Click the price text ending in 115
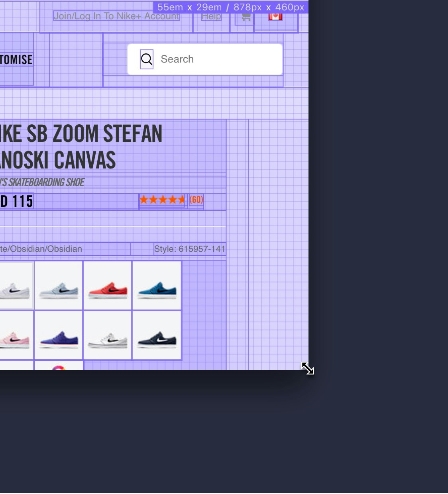The height and width of the screenshot is (494, 448). (x=16, y=201)
